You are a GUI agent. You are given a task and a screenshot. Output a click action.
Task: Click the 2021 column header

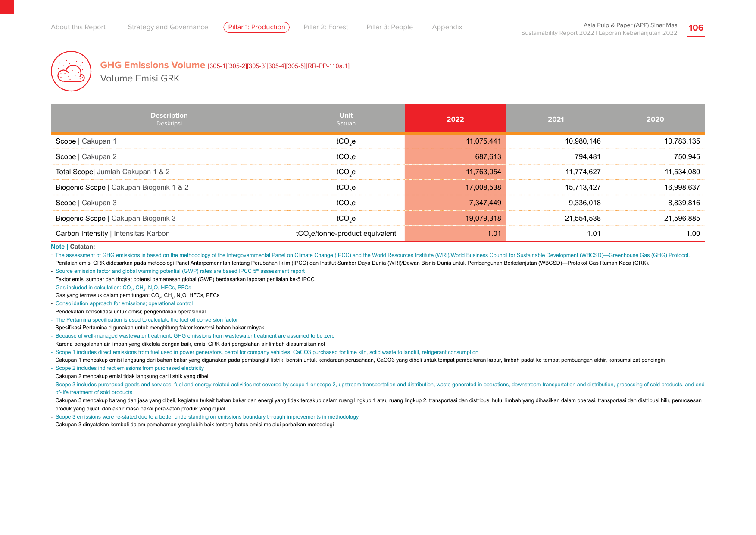556,119
